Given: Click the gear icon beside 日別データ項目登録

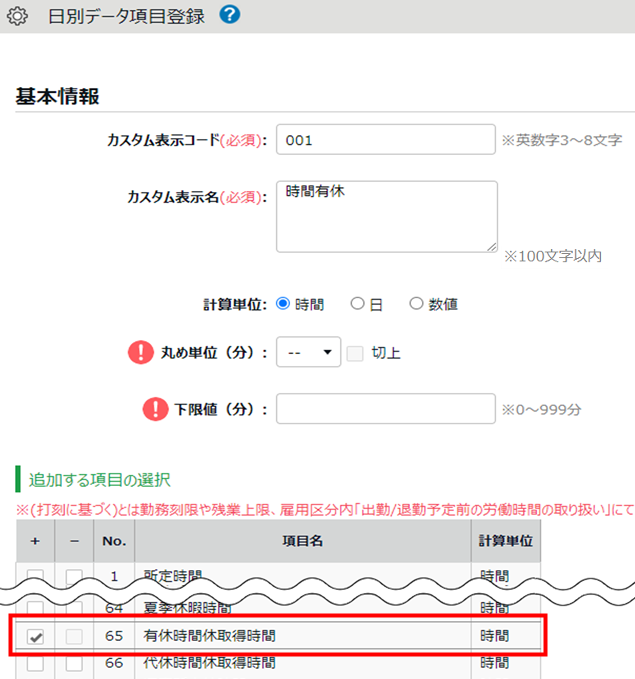Looking at the screenshot, I should (16, 16).
